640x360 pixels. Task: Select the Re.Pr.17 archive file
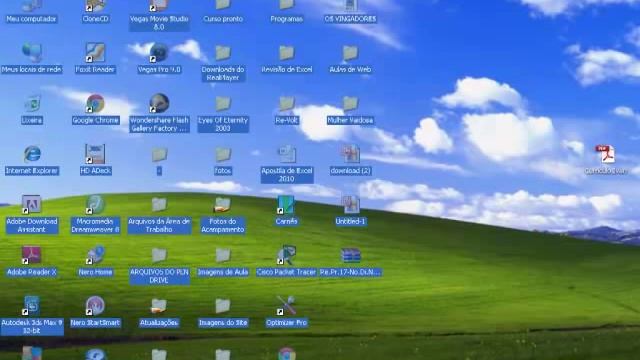pos(350,256)
